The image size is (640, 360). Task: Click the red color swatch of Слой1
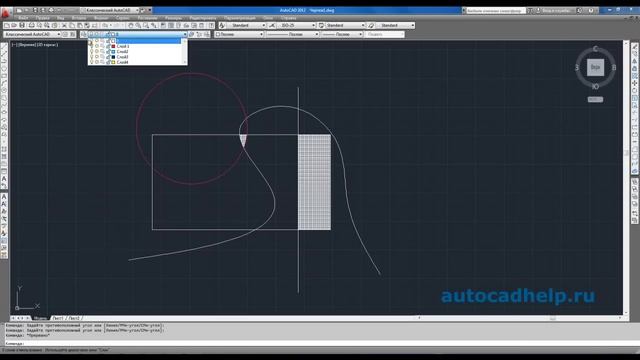[113, 46]
